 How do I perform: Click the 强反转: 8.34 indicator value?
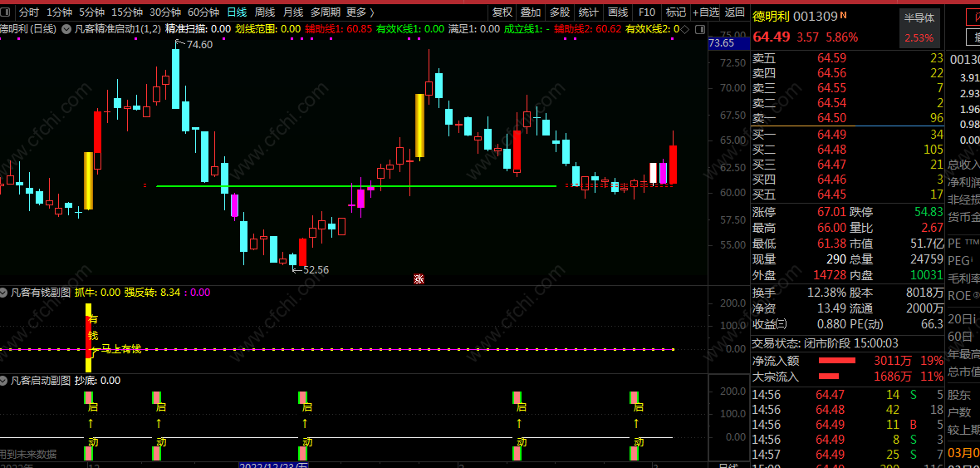[x=152, y=292]
